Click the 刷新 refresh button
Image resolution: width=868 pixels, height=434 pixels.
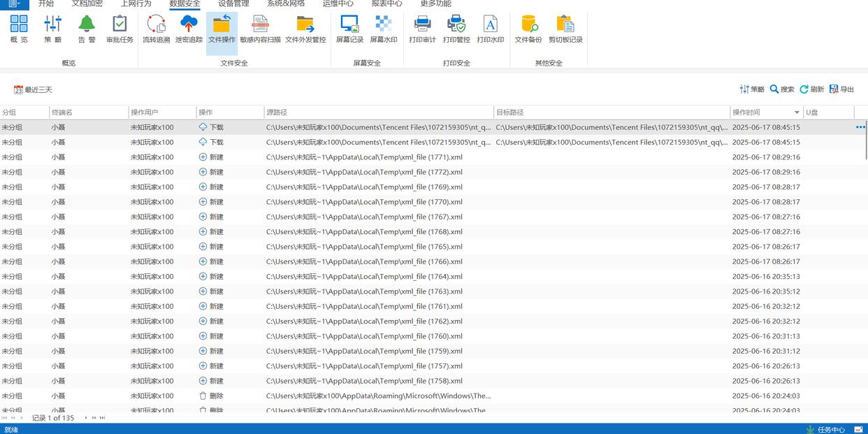811,89
